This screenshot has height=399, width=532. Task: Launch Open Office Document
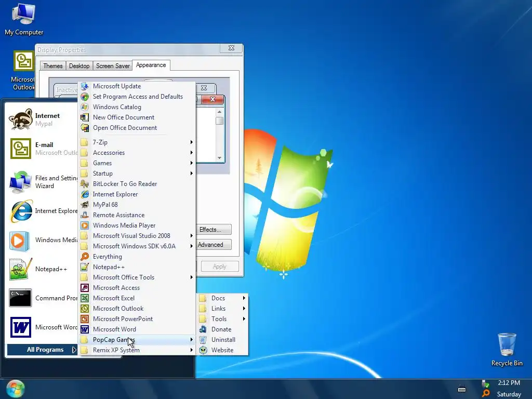pos(137,128)
